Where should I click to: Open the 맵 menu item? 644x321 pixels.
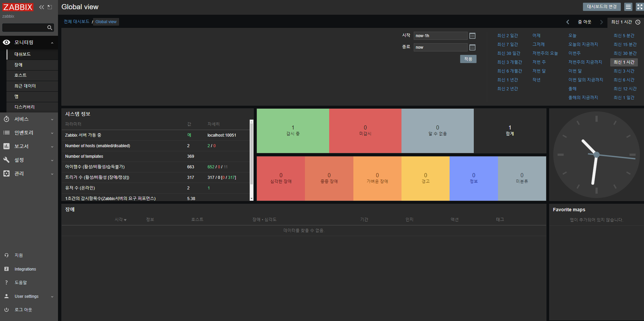pyautogui.click(x=32, y=96)
